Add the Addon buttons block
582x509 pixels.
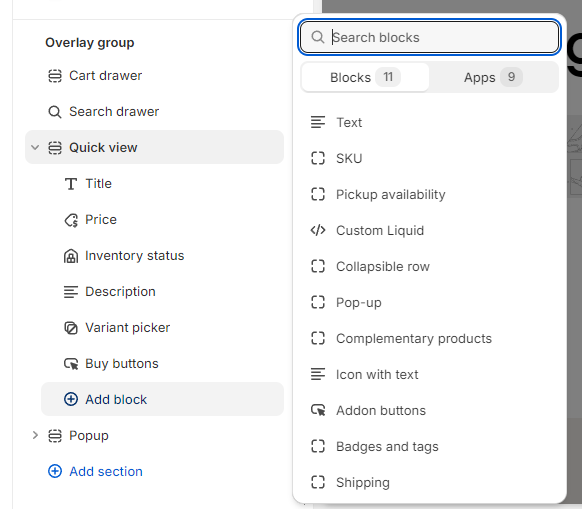coord(429,410)
